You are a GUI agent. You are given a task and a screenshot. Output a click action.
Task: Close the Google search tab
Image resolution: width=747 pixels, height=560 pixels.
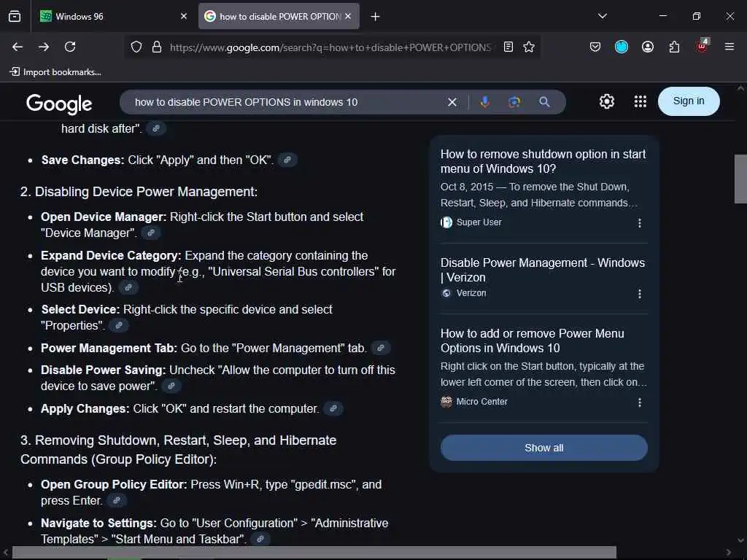(x=348, y=16)
